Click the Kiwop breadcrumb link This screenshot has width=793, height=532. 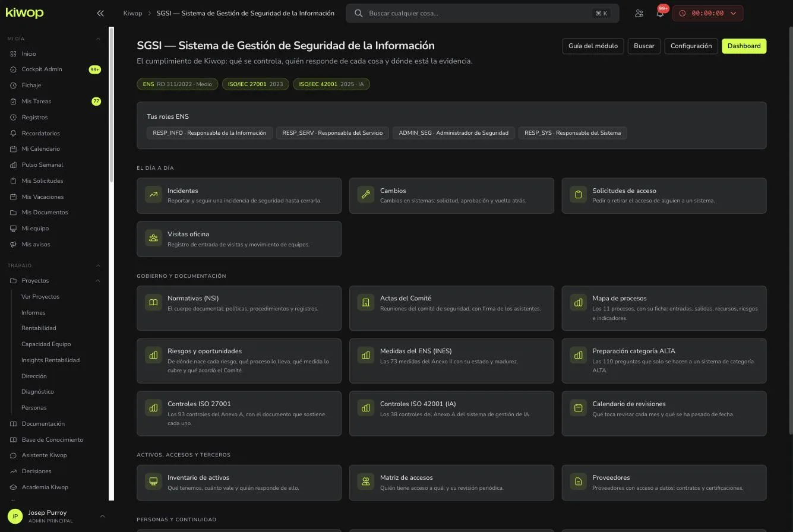132,13
